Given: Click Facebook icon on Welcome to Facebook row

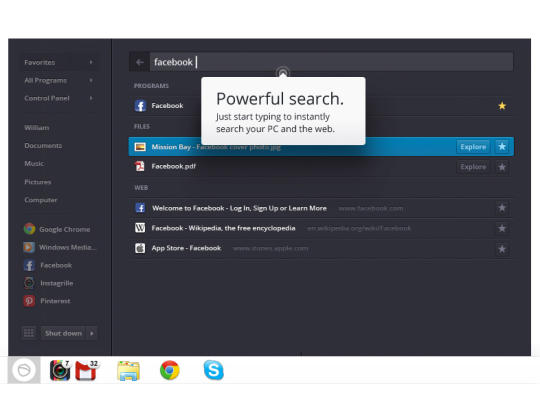Looking at the screenshot, I should [x=140, y=208].
